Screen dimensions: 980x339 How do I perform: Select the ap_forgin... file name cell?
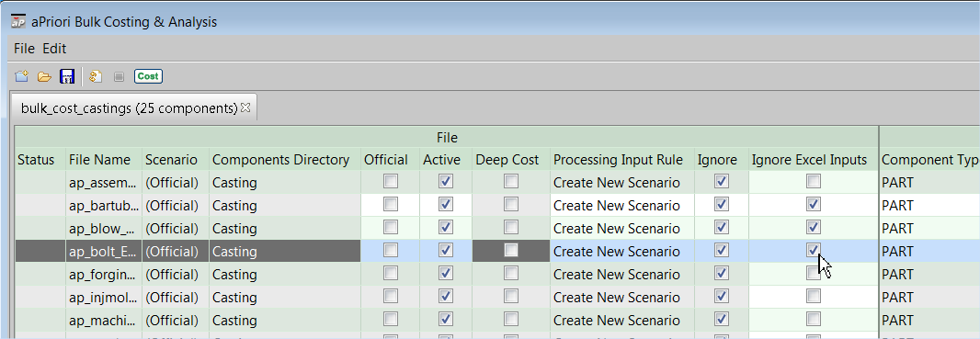104,274
